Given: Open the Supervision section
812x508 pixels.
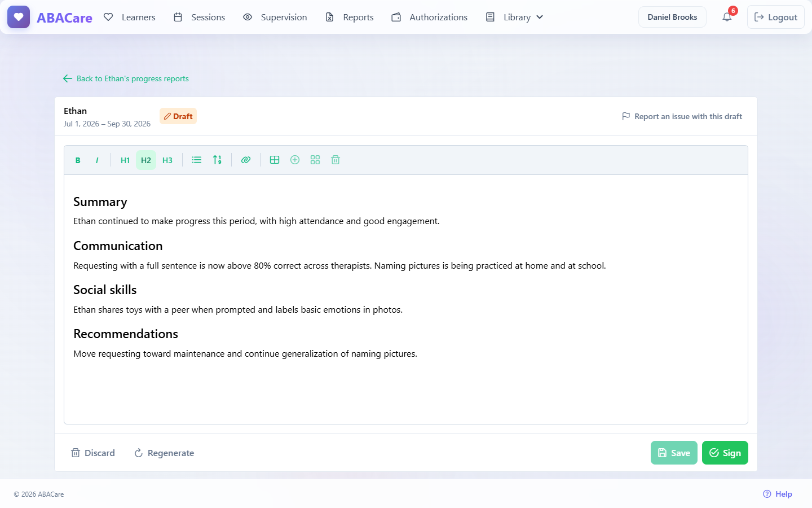Looking at the screenshot, I should tap(275, 17).
